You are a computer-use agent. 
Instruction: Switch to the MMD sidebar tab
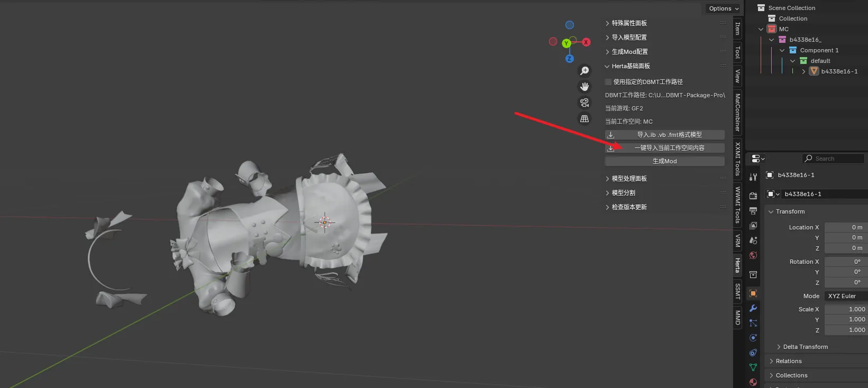pos(737,318)
